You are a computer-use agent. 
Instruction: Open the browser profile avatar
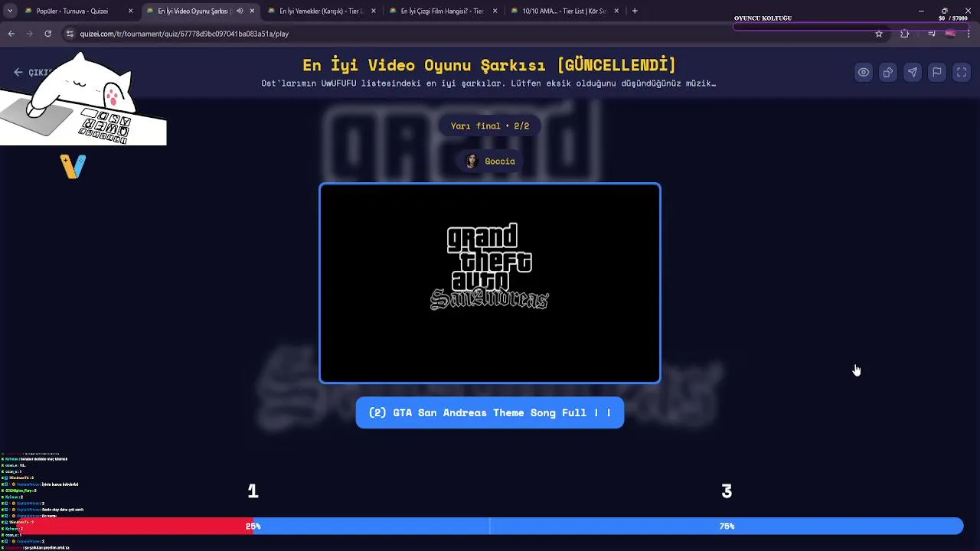[x=950, y=34]
